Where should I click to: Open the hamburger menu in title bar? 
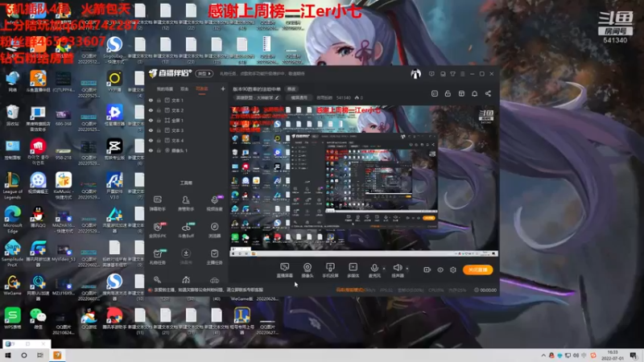[462, 74]
